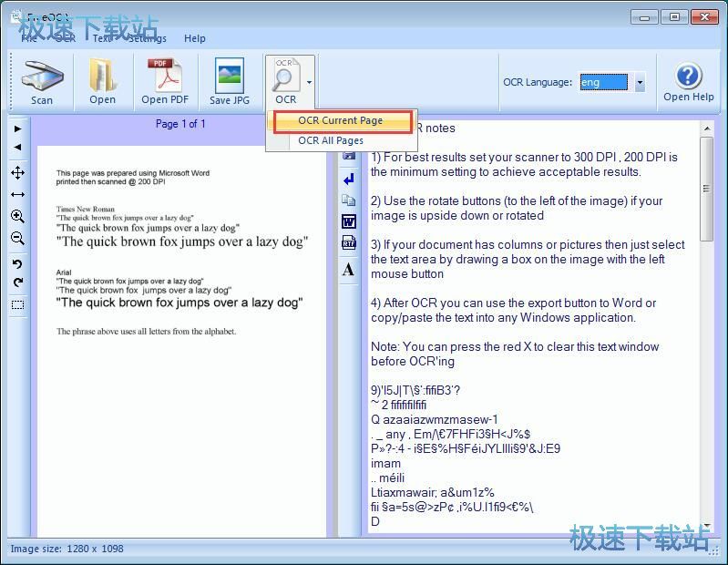Rotate image counterclockwise with left rotate icon

click(x=17, y=263)
